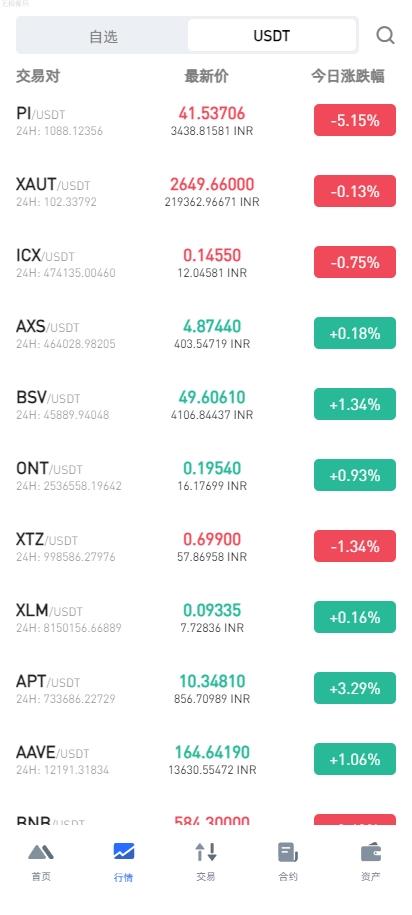Toggle APT change badge +3.29%
The image size is (412, 915).
(355, 688)
